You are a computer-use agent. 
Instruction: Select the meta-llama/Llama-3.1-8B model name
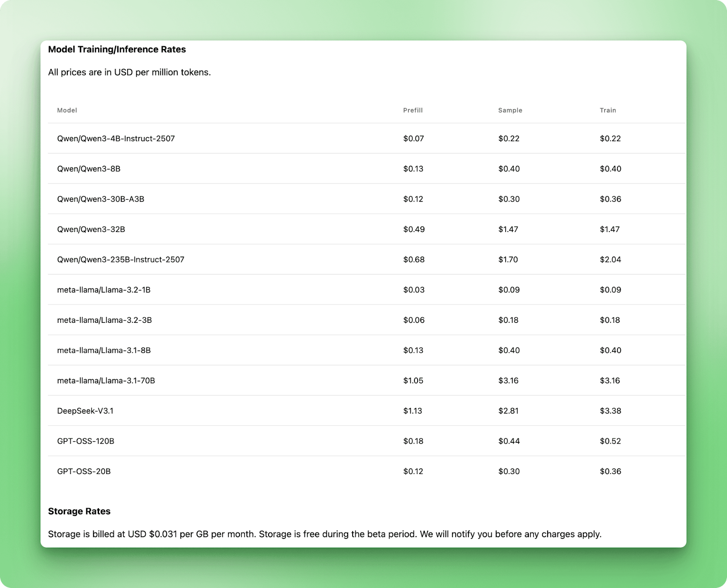coord(104,351)
